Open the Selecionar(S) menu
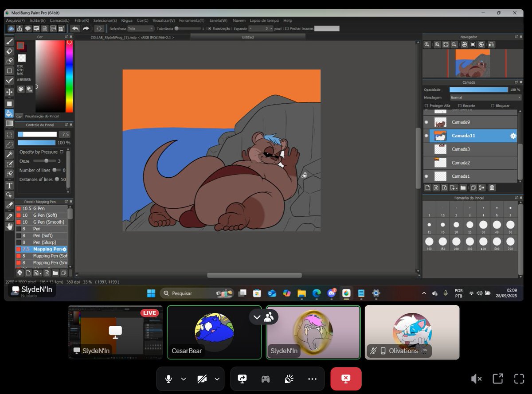Screen dimensions: 532x394 (x=105, y=20)
